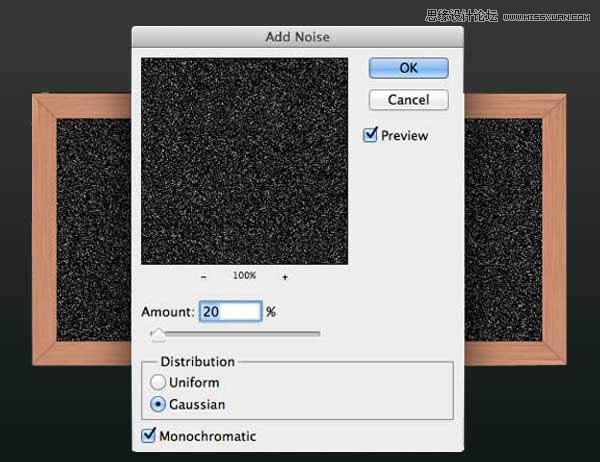Click the noise preview thumbnail
Viewport: 600px width, 462px height.
point(245,161)
